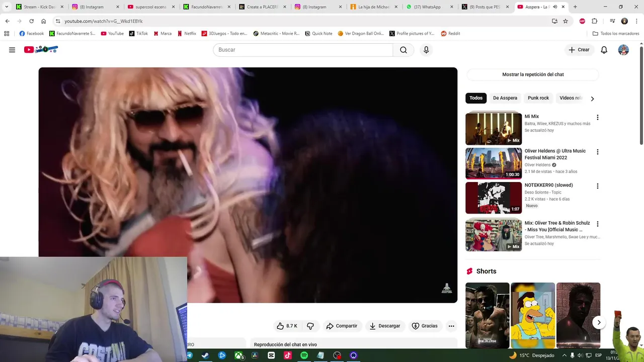Viewport: 644px width, 362px height.
Task: Click Mostrar la repetición del chat
Action: coord(533,74)
